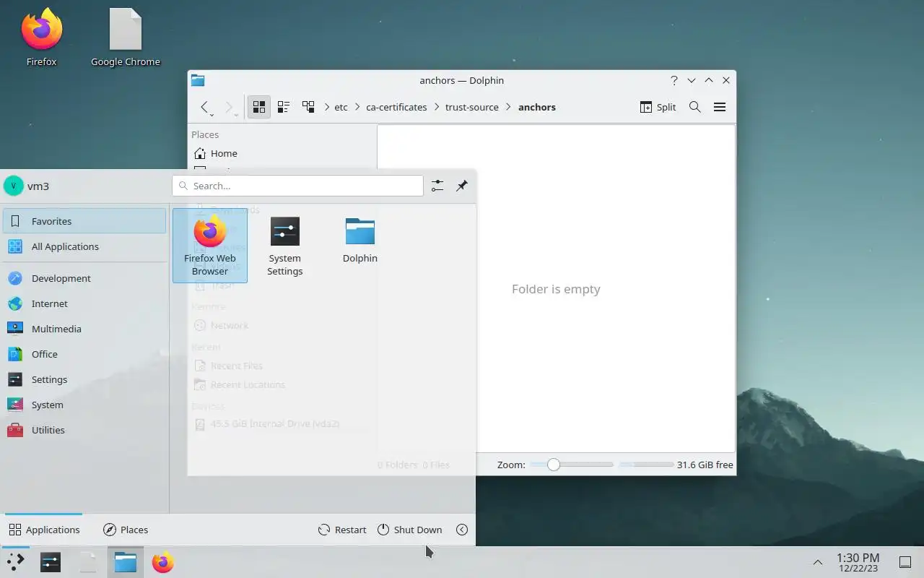Show hidden system tray icons

pyautogui.click(x=817, y=562)
